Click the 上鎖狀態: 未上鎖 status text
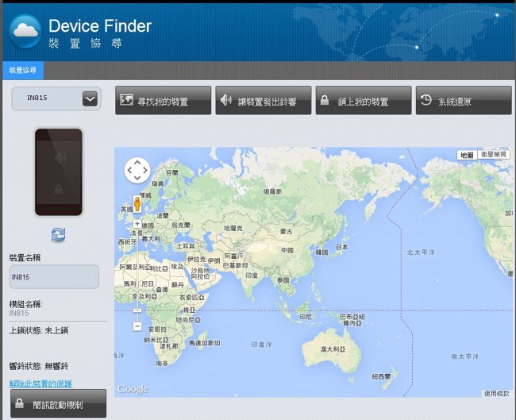Viewport: 516px width, 420px height. (39, 330)
